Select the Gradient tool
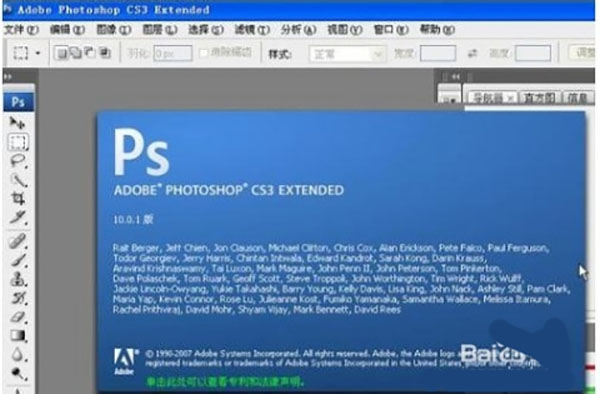This screenshot has height=394, width=600. (x=18, y=335)
